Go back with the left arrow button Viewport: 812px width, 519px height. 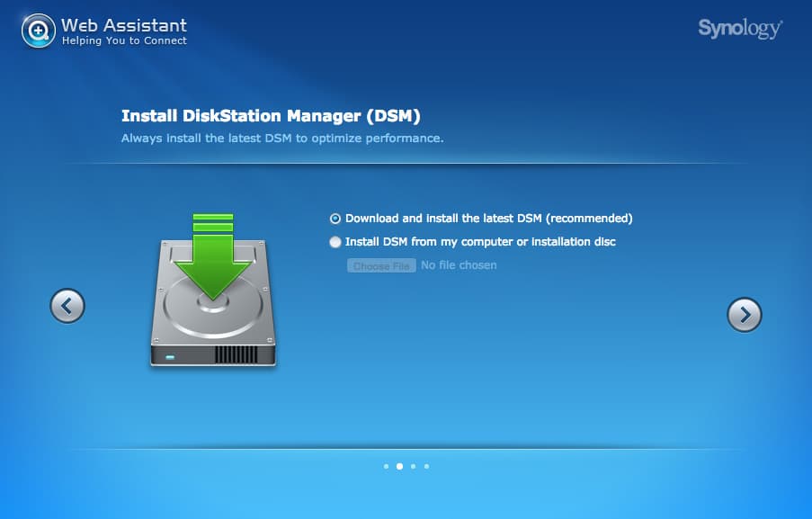pyautogui.click(x=67, y=306)
